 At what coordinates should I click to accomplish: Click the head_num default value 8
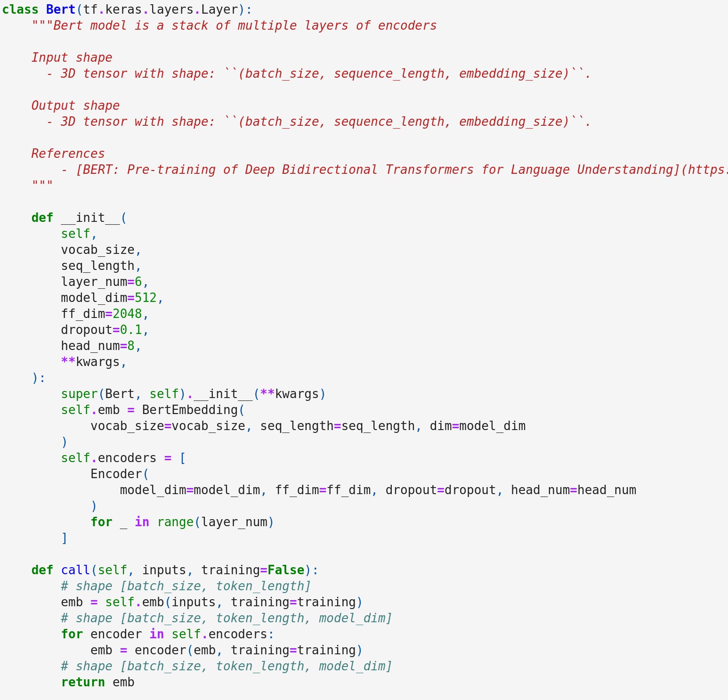[131, 346]
